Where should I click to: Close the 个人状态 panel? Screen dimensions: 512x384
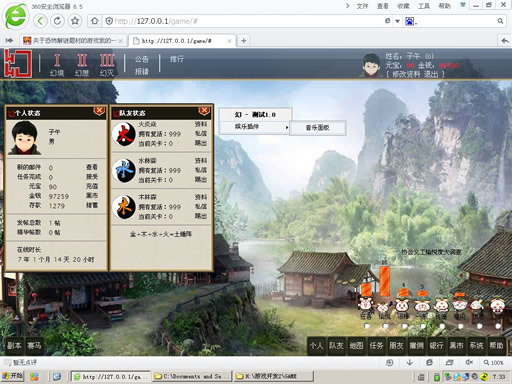click(x=99, y=111)
